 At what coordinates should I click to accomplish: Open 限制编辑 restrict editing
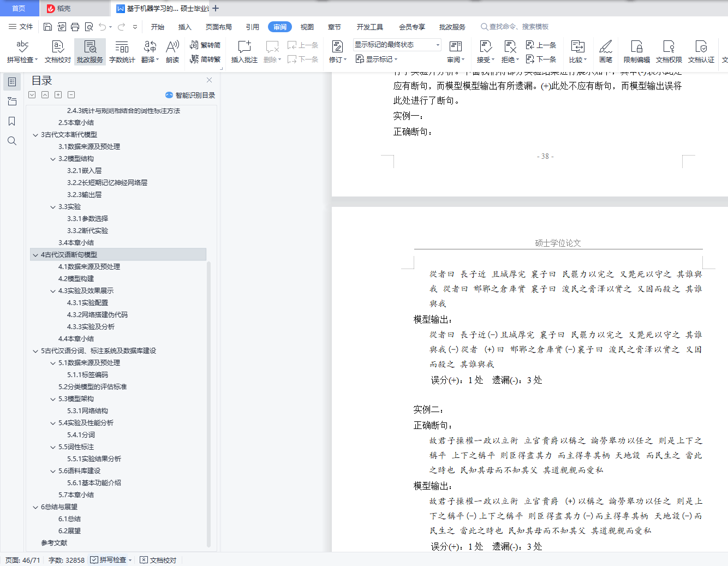637,52
